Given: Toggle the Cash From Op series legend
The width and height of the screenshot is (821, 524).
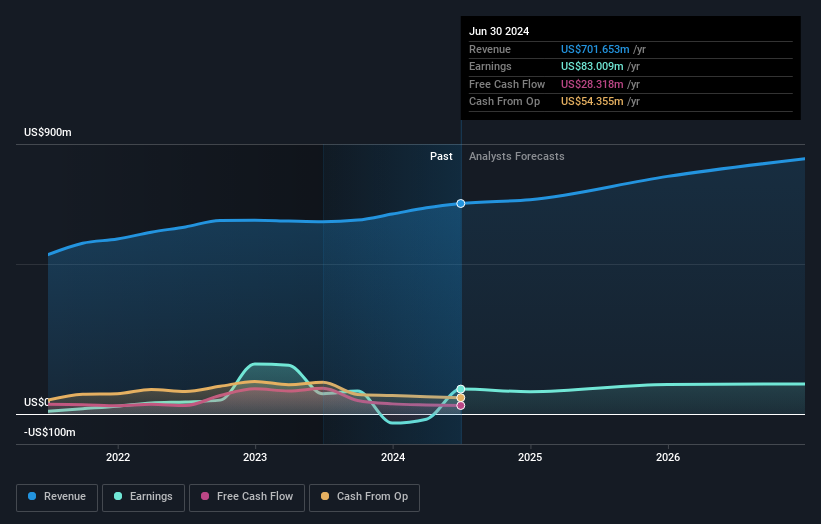Looking at the screenshot, I should coord(364,497).
